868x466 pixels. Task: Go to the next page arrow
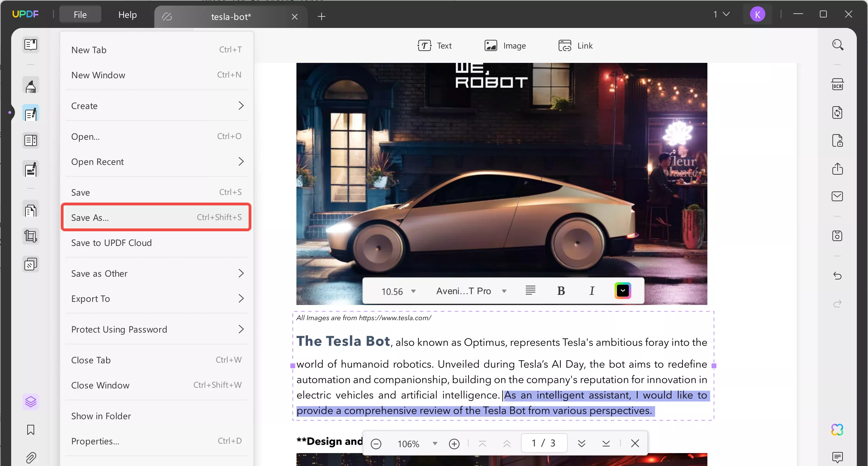point(582,444)
